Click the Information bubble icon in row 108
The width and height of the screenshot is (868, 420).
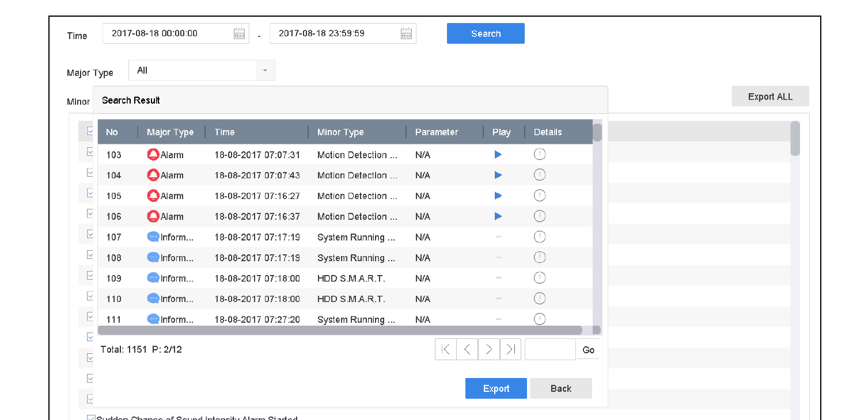(x=153, y=257)
